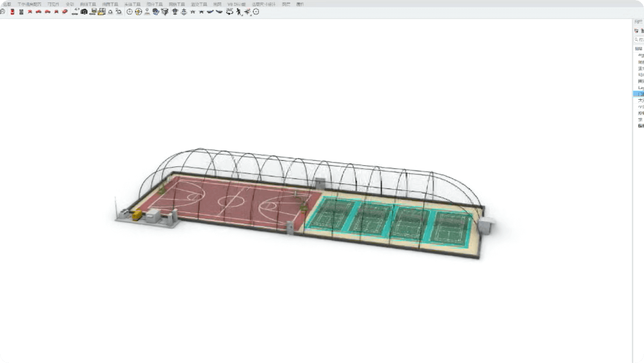Open the 曲面工具 tab
The image size is (644, 363).
tap(110, 4)
